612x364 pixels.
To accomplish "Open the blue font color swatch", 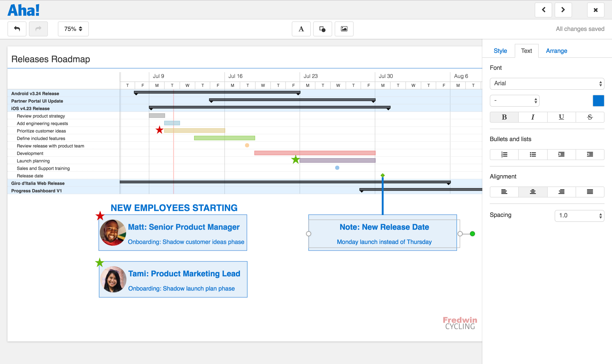I will point(598,101).
